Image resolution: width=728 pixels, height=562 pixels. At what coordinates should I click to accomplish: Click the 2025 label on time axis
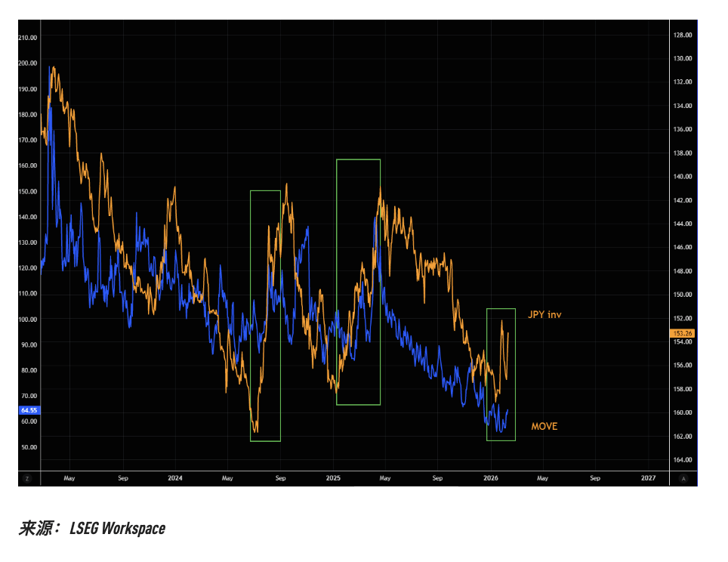click(333, 478)
